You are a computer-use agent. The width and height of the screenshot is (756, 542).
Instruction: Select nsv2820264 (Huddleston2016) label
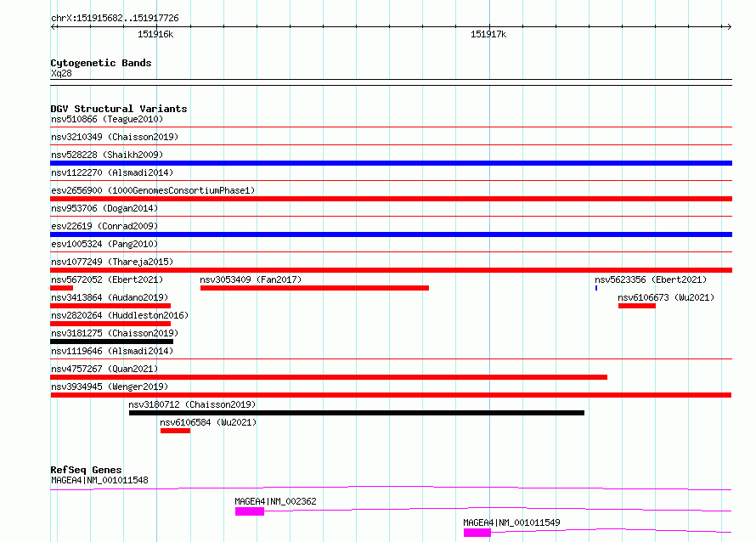(x=120, y=315)
